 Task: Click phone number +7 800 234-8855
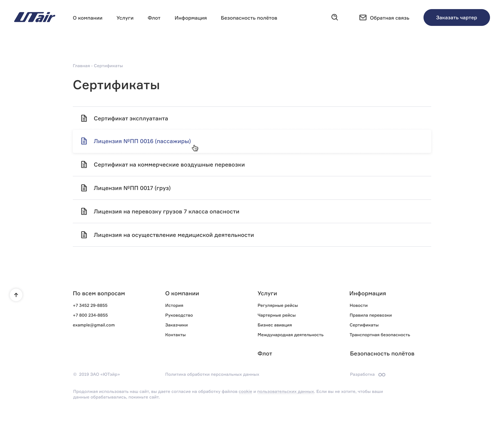tap(90, 315)
